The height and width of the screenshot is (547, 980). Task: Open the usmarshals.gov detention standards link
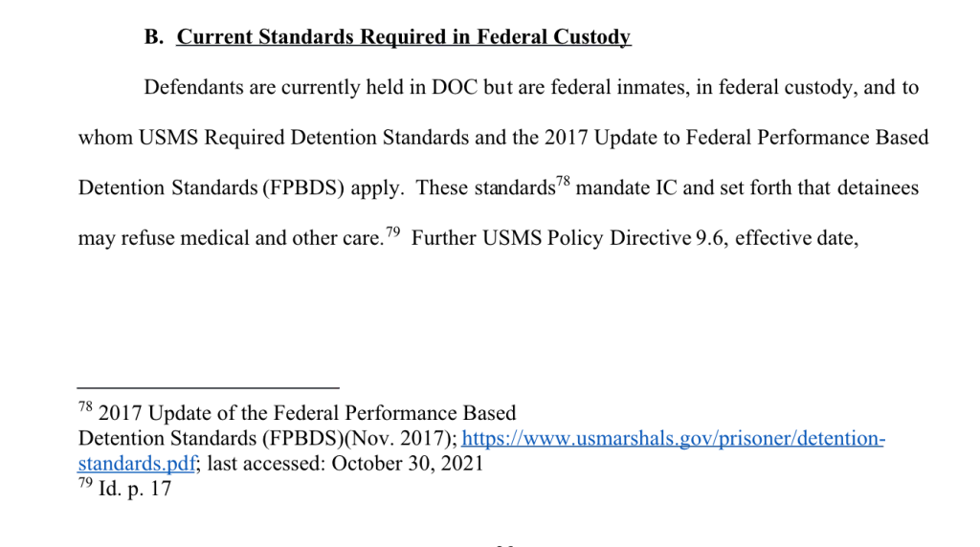coord(673,438)
